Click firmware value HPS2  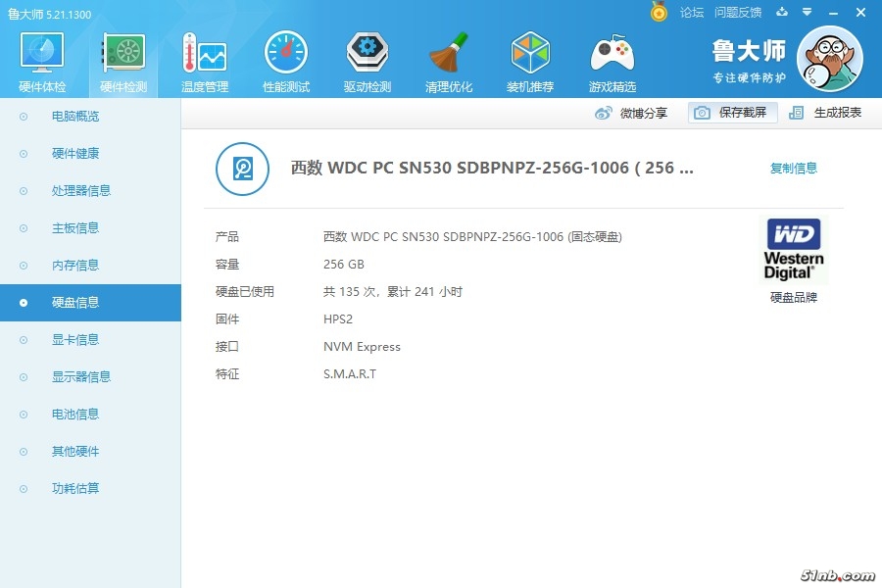338,319
